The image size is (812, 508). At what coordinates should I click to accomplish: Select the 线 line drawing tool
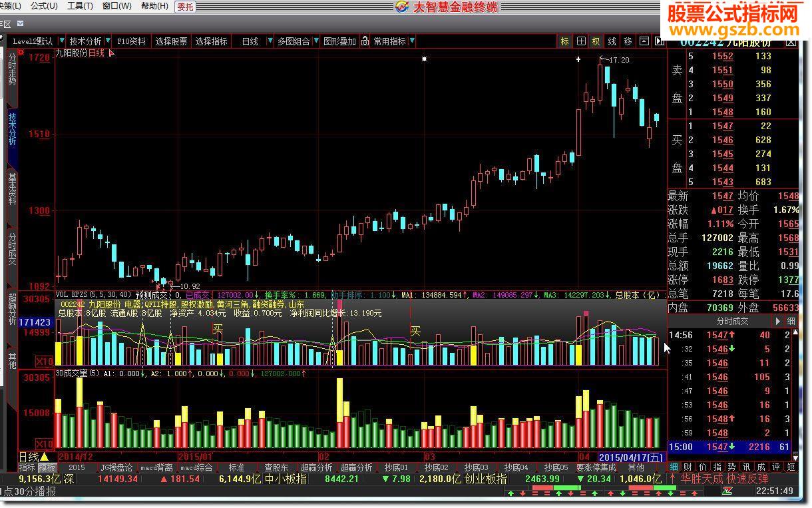[612, 41]
